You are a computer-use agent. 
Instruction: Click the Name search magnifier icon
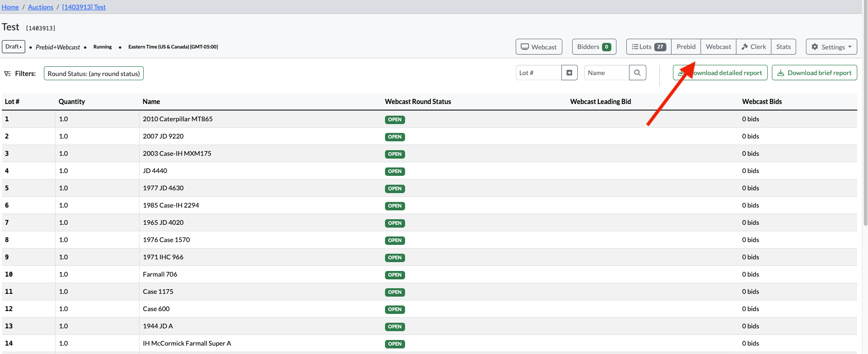click(x=637, y=73)
